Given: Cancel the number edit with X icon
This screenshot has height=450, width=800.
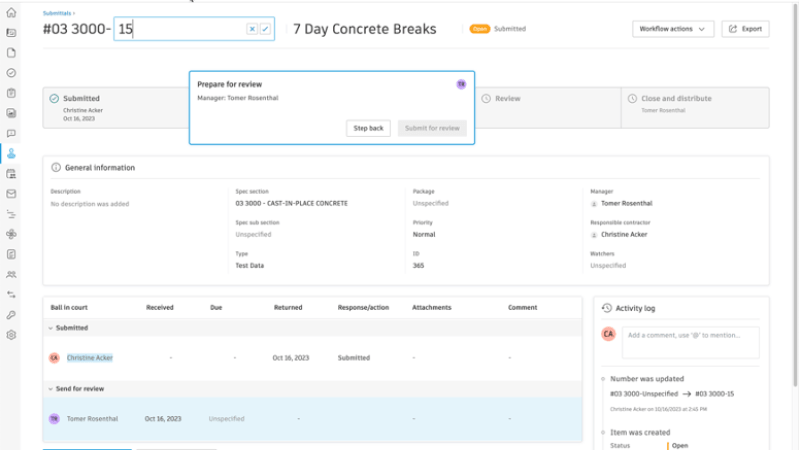Looking at the screenshot, I should [252, 29].
